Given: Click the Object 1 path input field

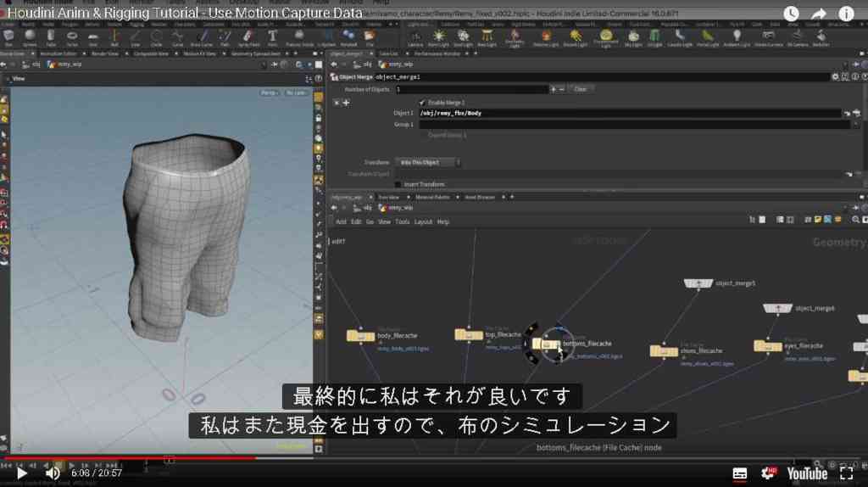Looking at the screenshot, I should click(630, 113).
